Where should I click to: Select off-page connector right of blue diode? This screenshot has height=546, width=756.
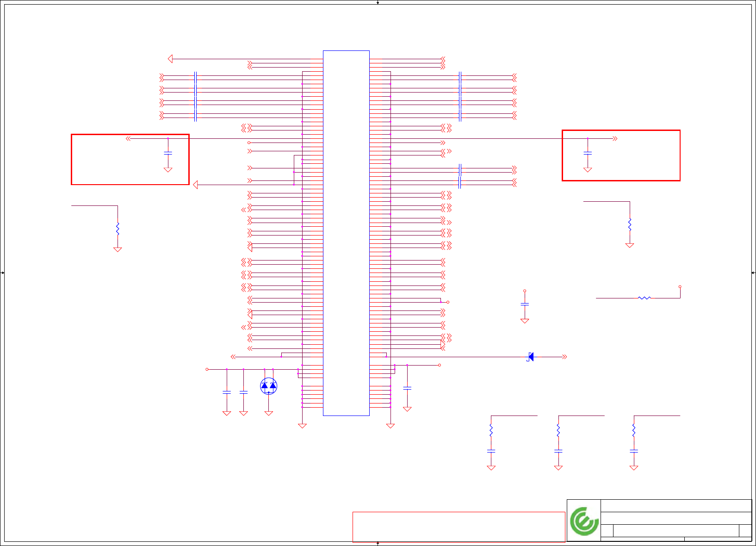[564, 357]
